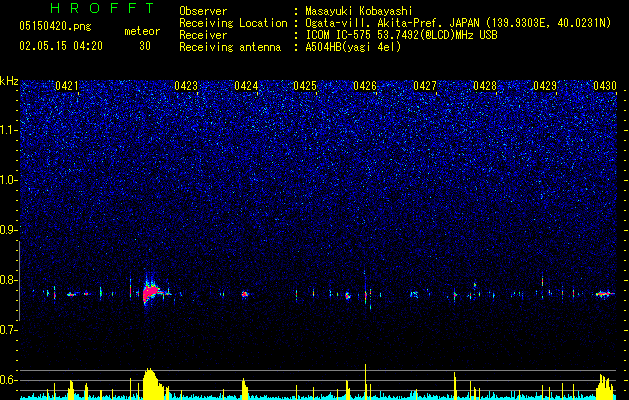Click the 0429 time marker
The height and width of the screenshot is (400, 629).
coord(545,86)
